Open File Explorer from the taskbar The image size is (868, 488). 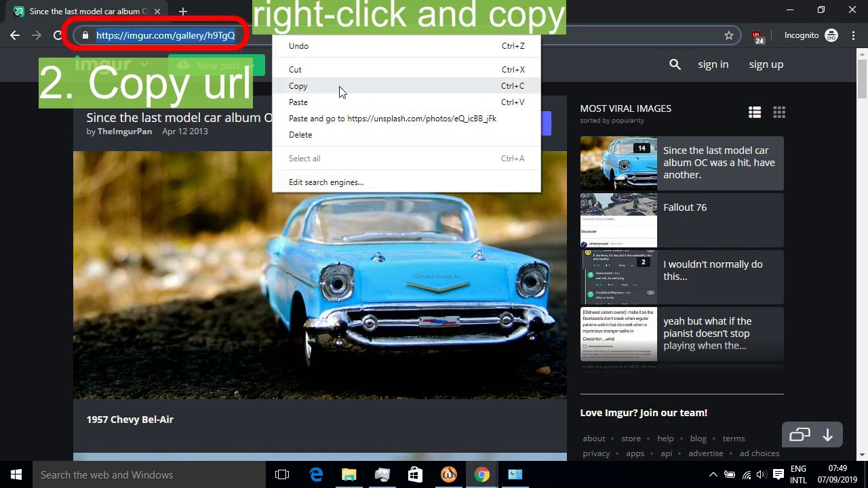point(349,474)
